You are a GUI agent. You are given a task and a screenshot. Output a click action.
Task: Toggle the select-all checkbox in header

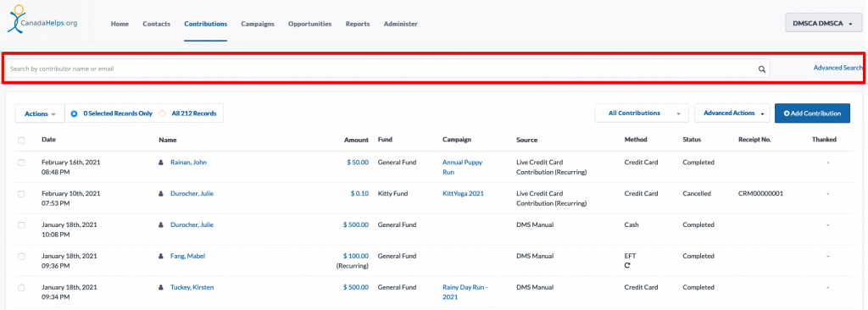pos(21,140)
